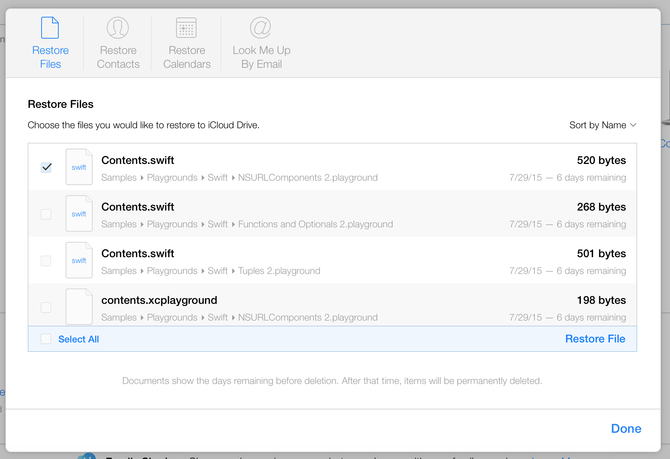The image size is (670, 459).
Task: Check the 501 bytes Contents.swift checkbox
Action: [x=46, y=260]
